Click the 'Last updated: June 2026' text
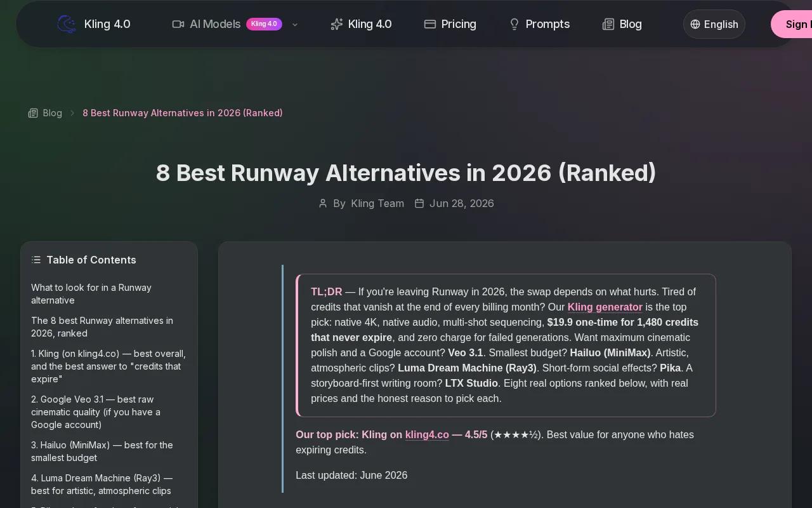Viewport: 812px width, 508px height. 351,476
